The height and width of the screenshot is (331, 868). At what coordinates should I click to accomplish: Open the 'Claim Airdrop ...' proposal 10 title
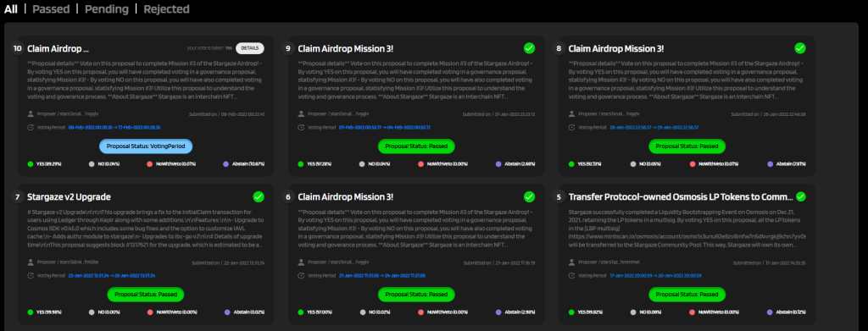coord(58,48)
